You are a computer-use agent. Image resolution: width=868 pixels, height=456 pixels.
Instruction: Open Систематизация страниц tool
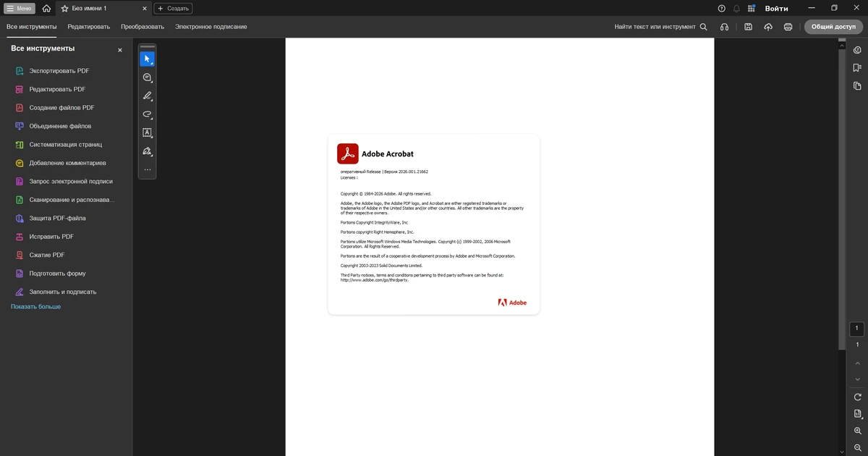point(66,145)
